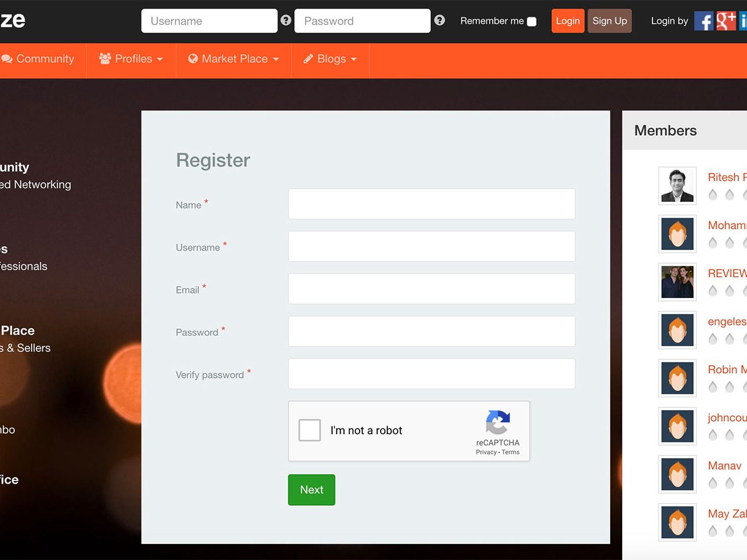Expand the Profiles dropdown menu
Viewport: 747px width, 560px height.
point(131,59)
